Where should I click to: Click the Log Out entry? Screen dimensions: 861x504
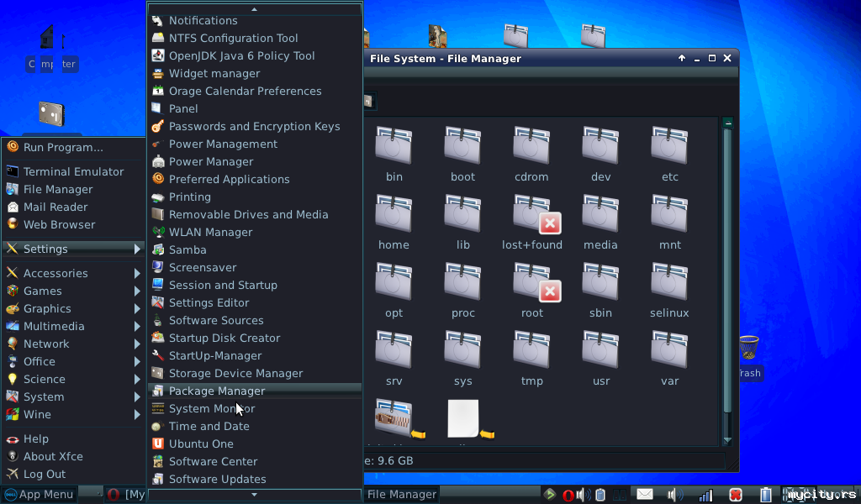pyautogui.click(x=44, y=474)
